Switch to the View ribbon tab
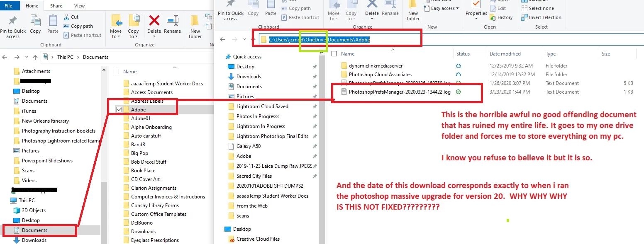644x244 pixels. pyautogui.click(x=80, y=6)
